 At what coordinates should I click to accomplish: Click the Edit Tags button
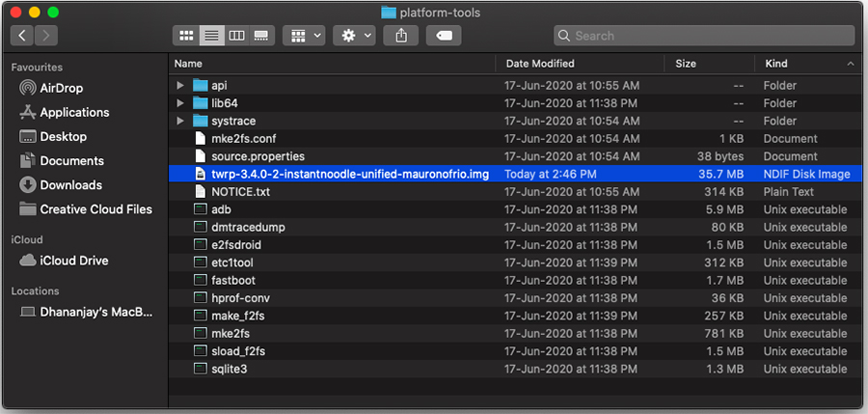[x=444, y=36]
